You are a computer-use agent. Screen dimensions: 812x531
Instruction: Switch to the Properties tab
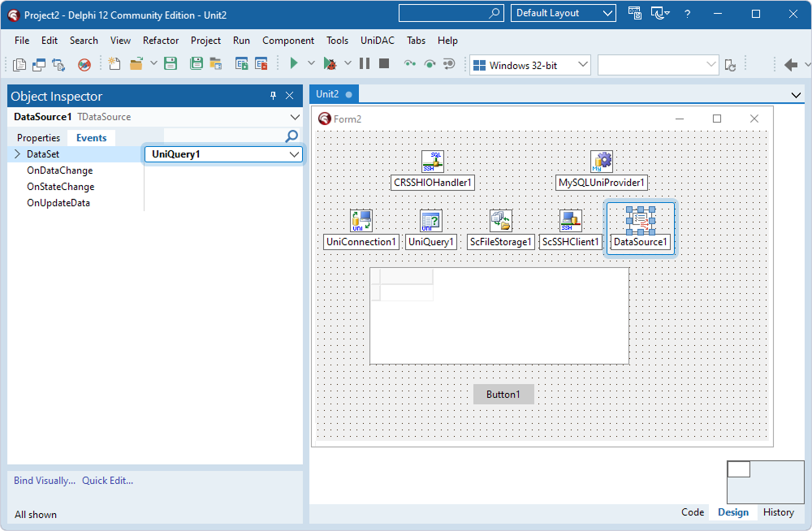click(x=39, y=138)
